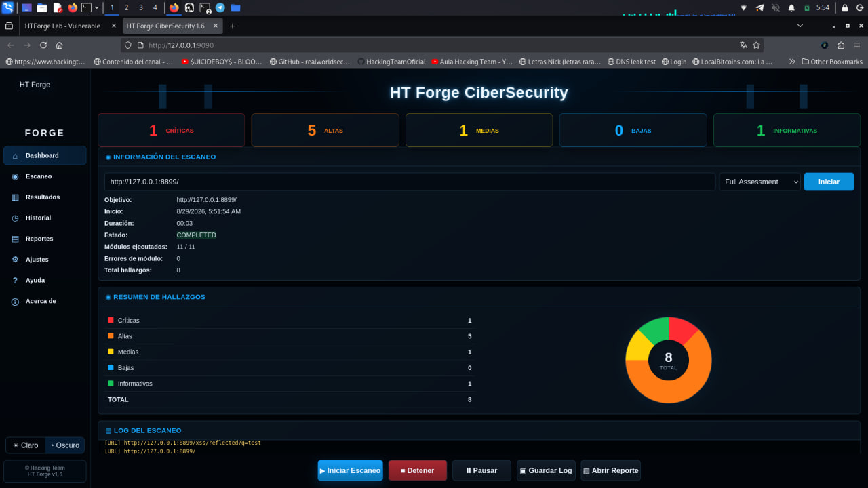
Task: Click the Abrir Reporte button
Action: [x=610, y=470]
